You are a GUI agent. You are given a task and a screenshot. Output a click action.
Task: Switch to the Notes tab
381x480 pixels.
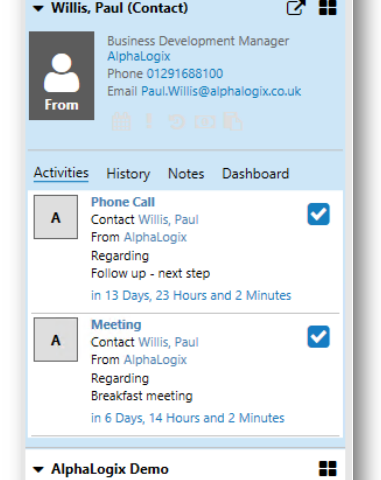(x=186, y=174)
